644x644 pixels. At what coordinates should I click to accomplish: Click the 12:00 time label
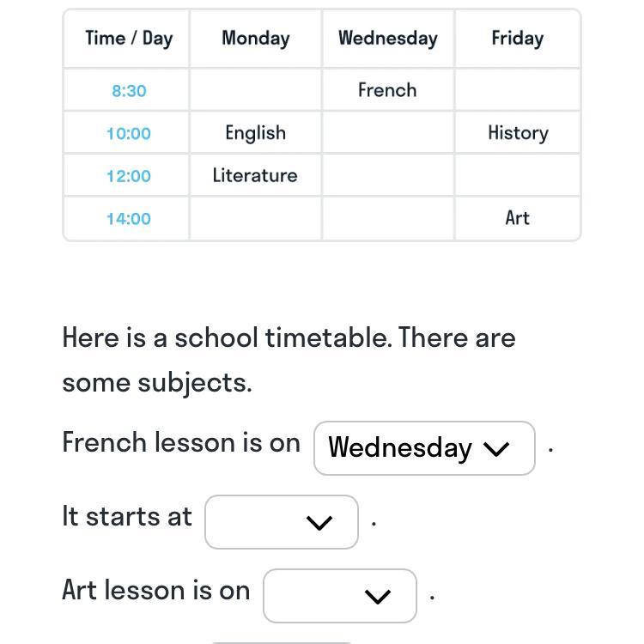[x=129, y=176]
